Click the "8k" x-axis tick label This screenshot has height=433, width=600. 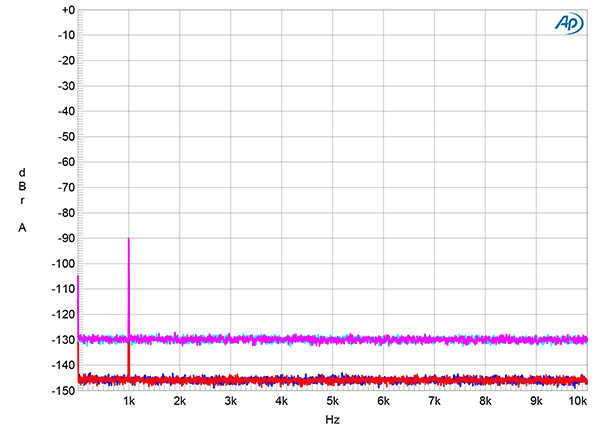[x=485, y=401]
